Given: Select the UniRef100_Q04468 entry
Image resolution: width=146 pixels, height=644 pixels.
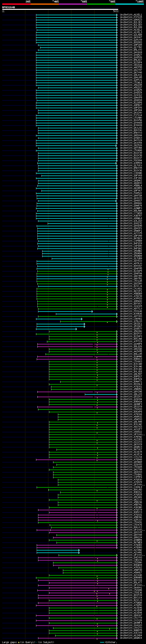Looking at the screenshot, I should [131, 123].
